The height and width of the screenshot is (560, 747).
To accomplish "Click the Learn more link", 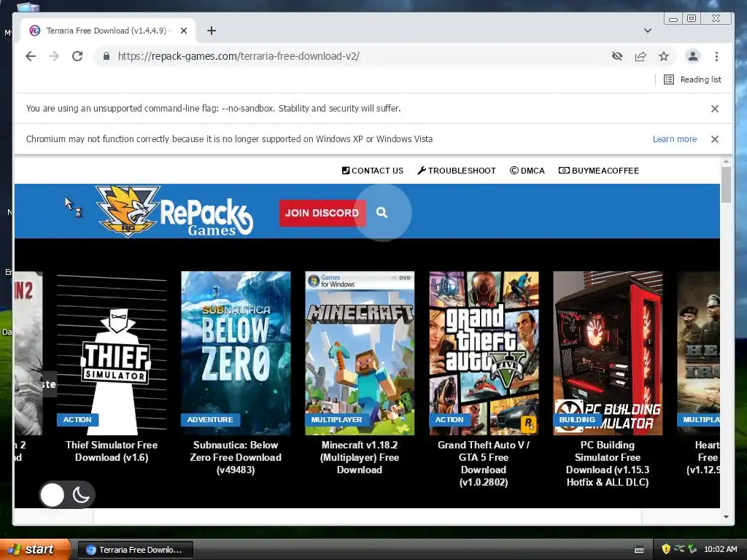I will 675,139.
